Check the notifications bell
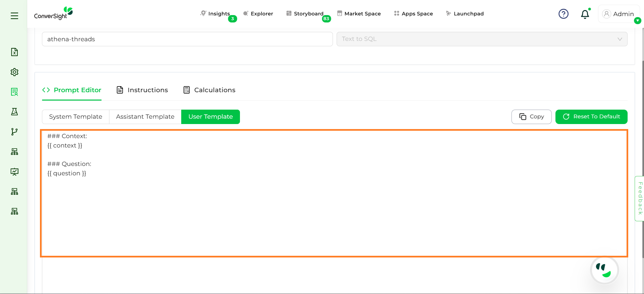This screenshot has height=294, width=644. 585,14
